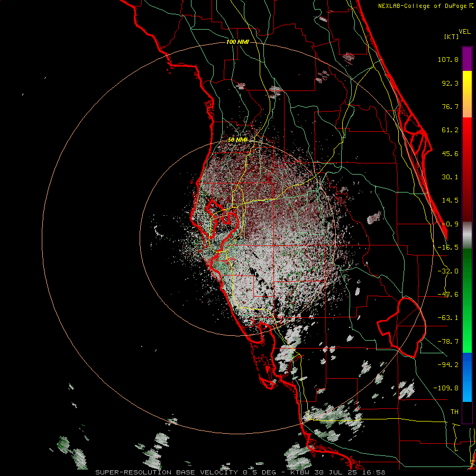This screenshot has width=476, height=476.
Task: Click the [KT] units label
Action: pos(451,36)
